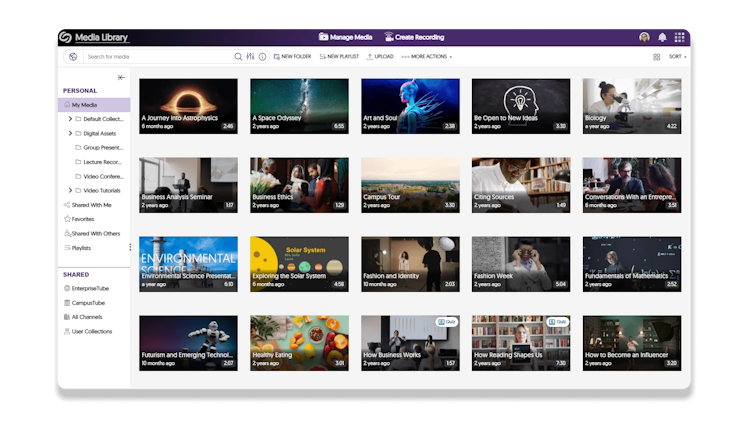
Task: Focus the Search for media field
Action: (x=158, y=56)
